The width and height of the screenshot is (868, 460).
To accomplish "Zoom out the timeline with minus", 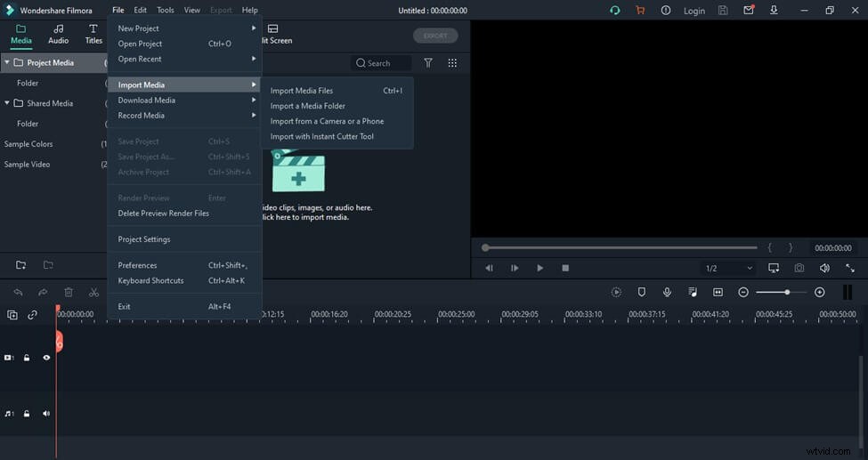I will pos(743,292).
